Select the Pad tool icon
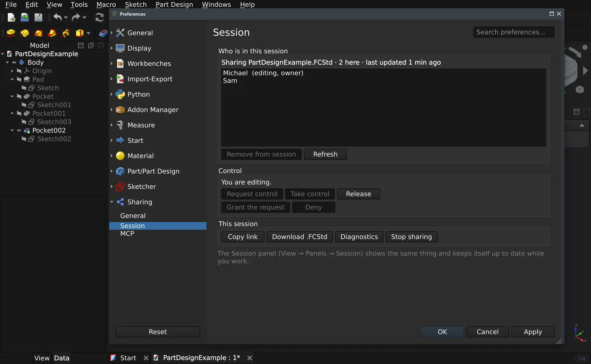 point(11,33)
